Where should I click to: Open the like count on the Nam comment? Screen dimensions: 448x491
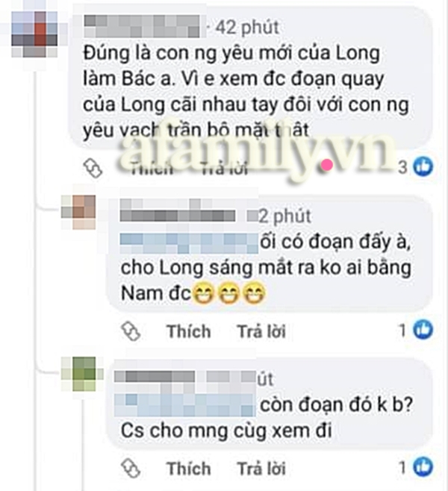[x=416, y=330]
